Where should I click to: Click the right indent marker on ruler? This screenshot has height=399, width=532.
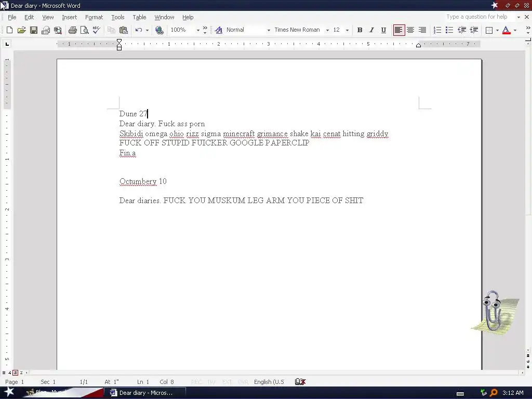tap(418, 46)
